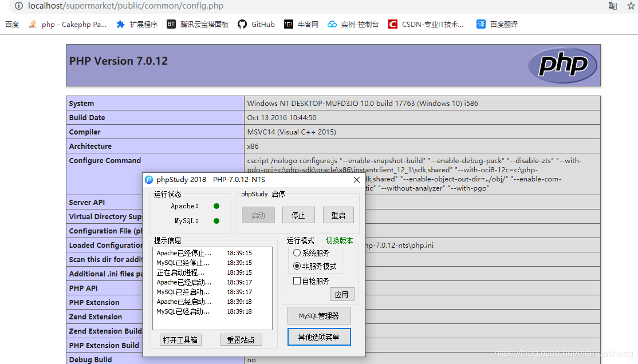
Task: Click the Compiler value MSVC14
Action: 292,132
